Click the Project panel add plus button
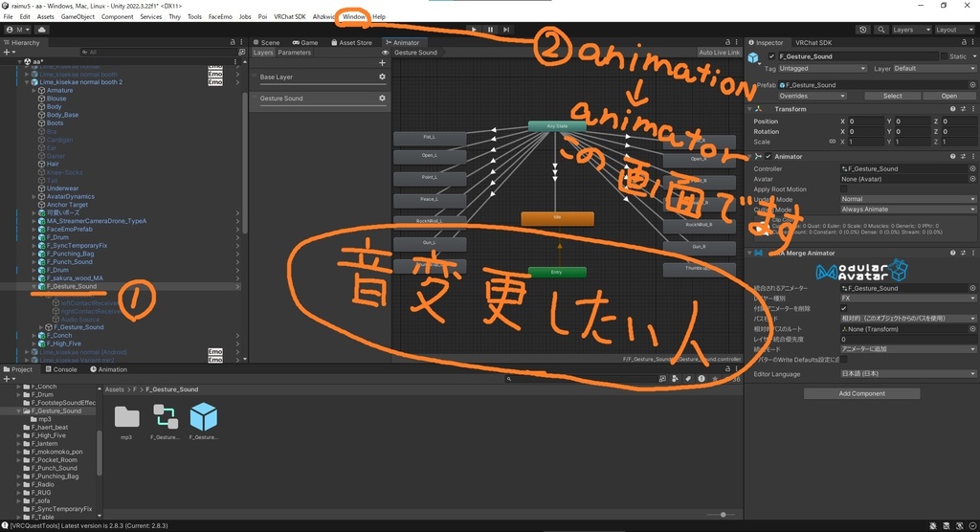The image size is (980, 532). tap(8, 379)
